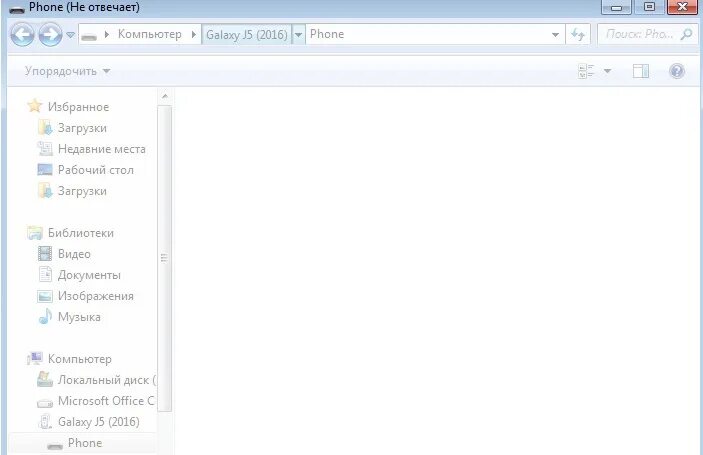Viewport: 703px width, 455px height.
Task: Open Help with the question mark icon
Action: [677, 71]
